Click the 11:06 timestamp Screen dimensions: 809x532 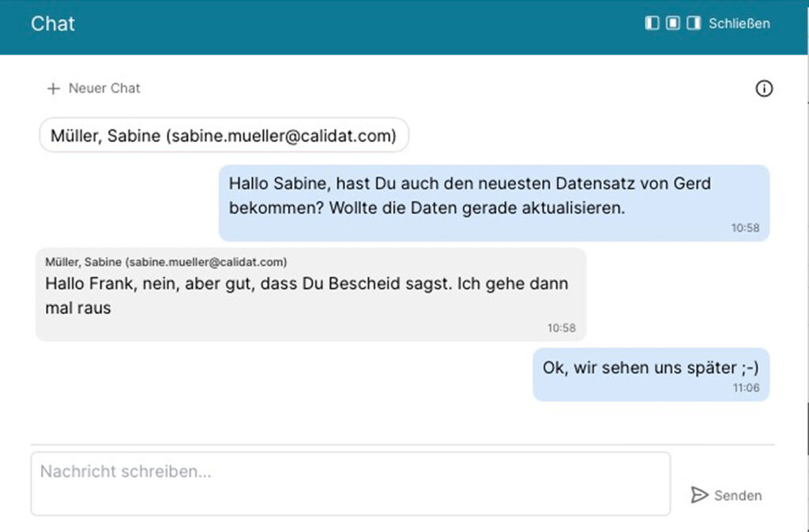(x=746, y=388)
